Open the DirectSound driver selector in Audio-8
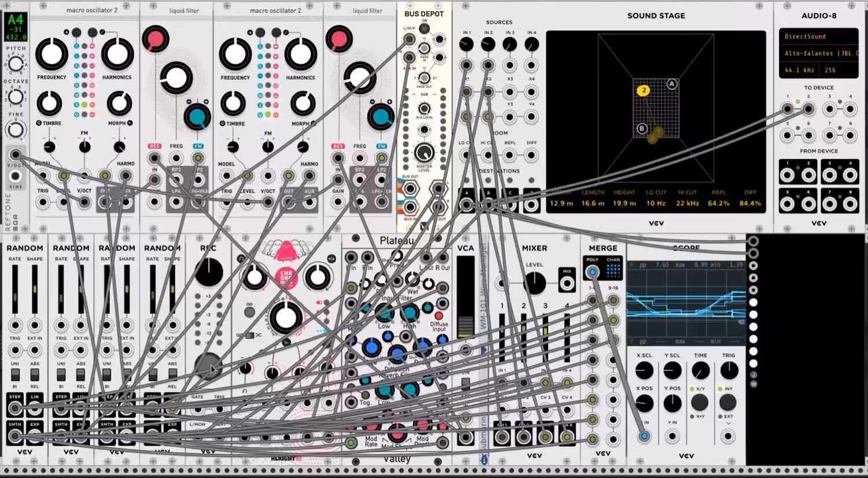Screen dimensions: 868x478 click(818, 36)
